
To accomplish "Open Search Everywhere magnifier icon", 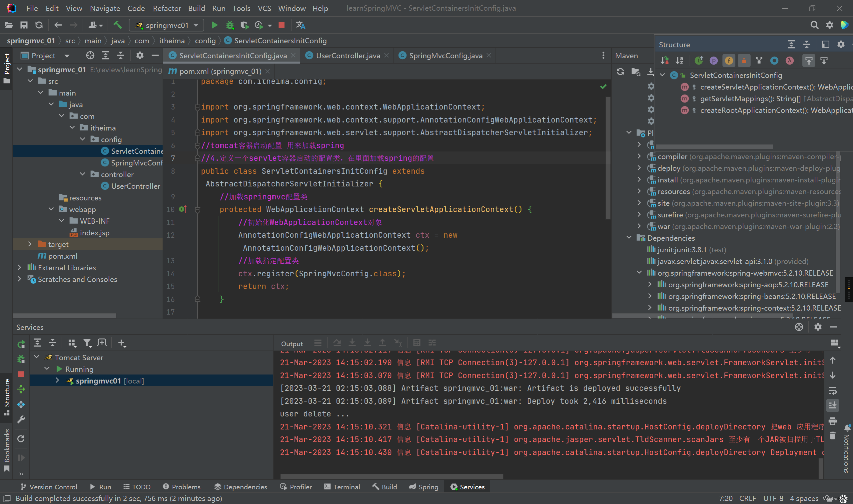I will tap(814, 25).
